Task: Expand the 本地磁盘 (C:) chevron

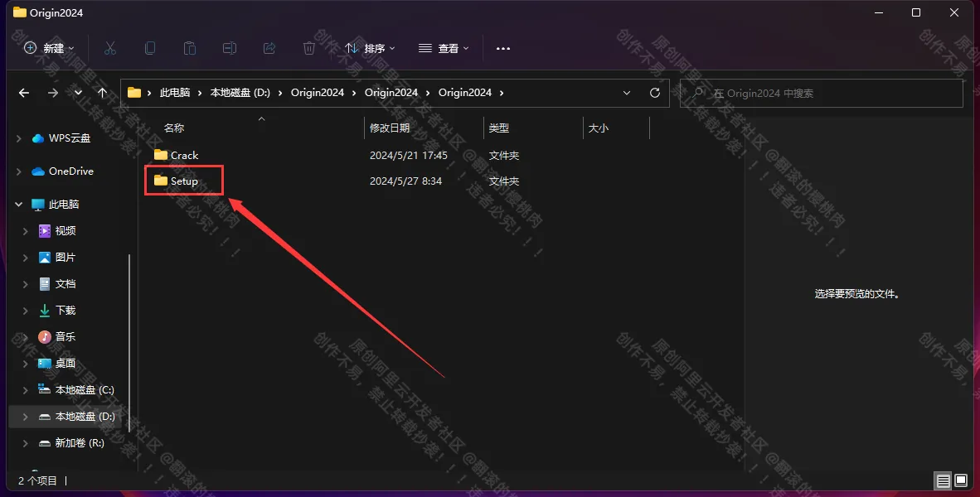Action: click(25, 389)
